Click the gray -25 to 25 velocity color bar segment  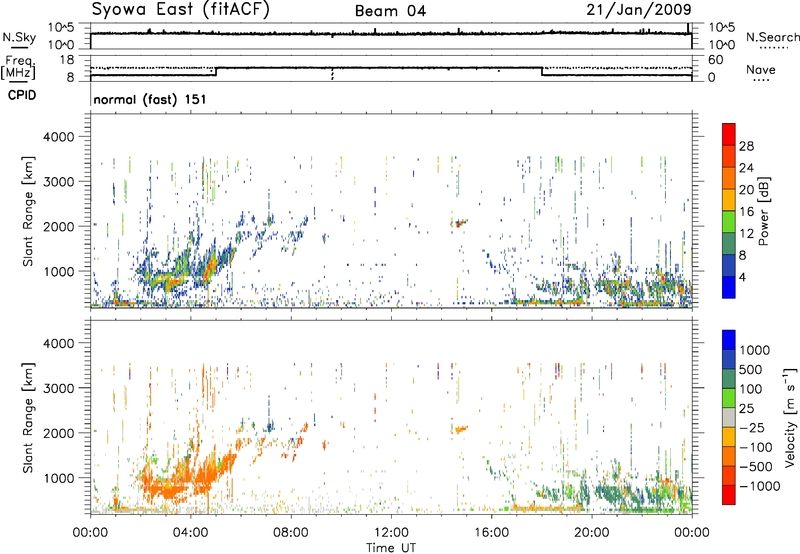(x=729, y=417)
